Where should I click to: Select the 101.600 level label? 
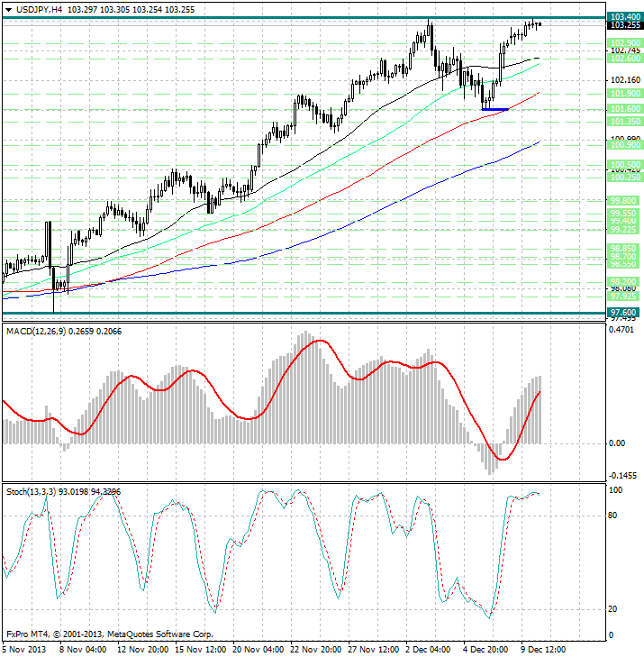coord(625,109)
